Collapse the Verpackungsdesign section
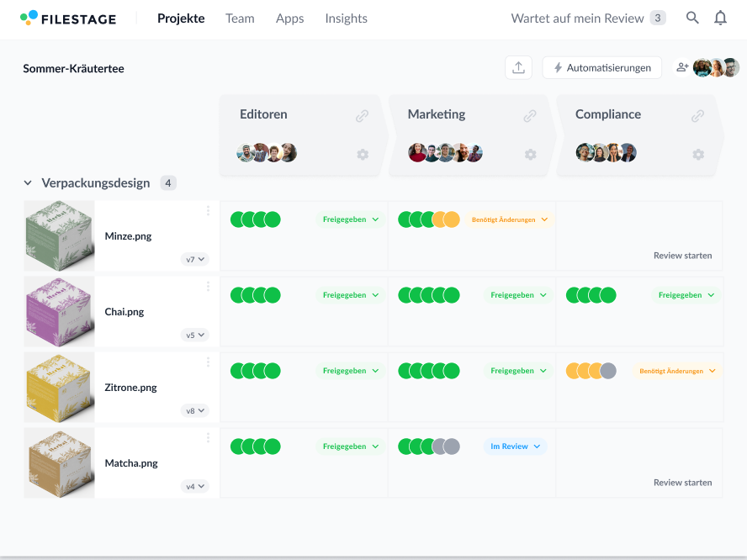747x560 pixels. click(28, 182)
